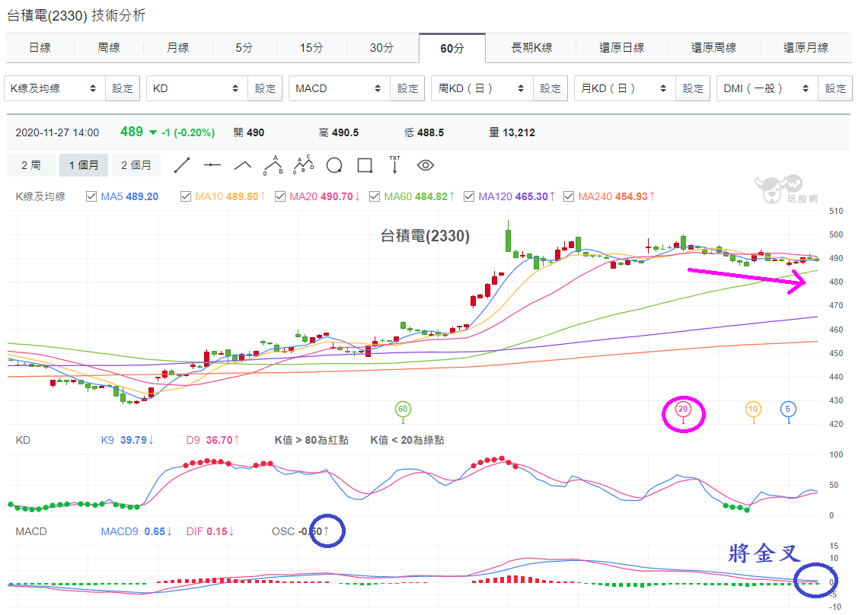The image size is (868, 615).
Task: Set chart range to 2 周
Action: point(31,165)
